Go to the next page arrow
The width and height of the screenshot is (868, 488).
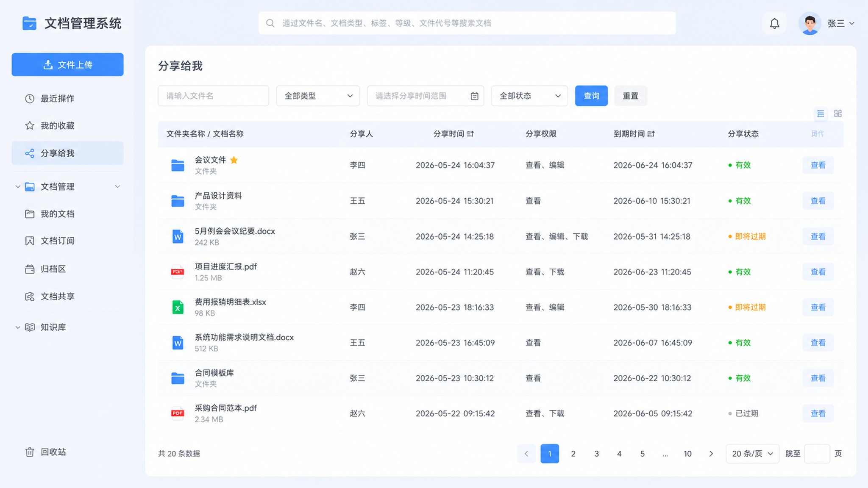click(711, 454)
